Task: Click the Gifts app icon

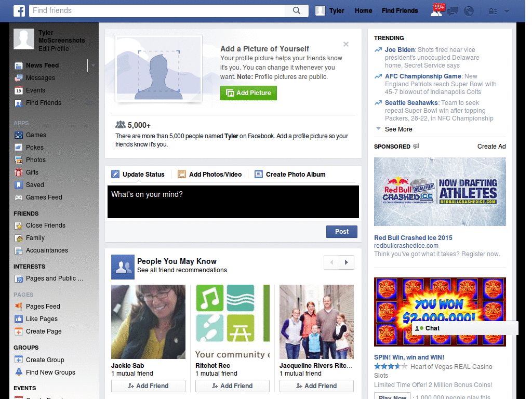Action: [x=19, y=172]
